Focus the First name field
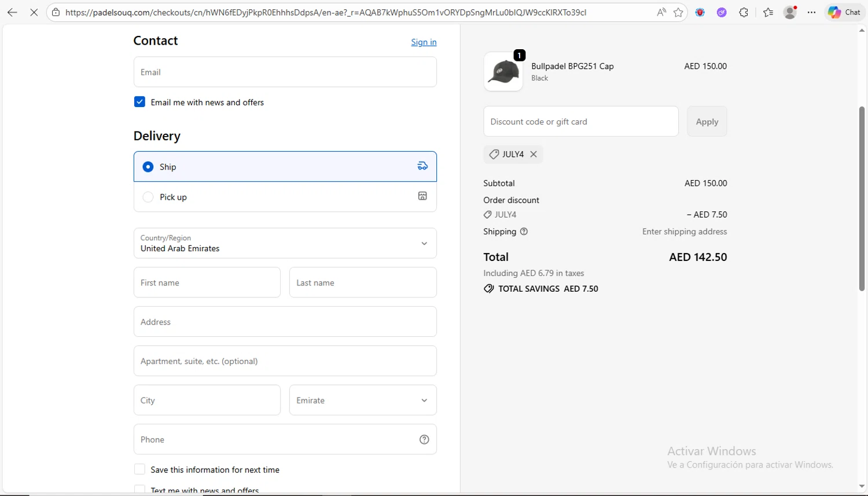The width and height of the screenshot is (868, 496). coord(207,282)
